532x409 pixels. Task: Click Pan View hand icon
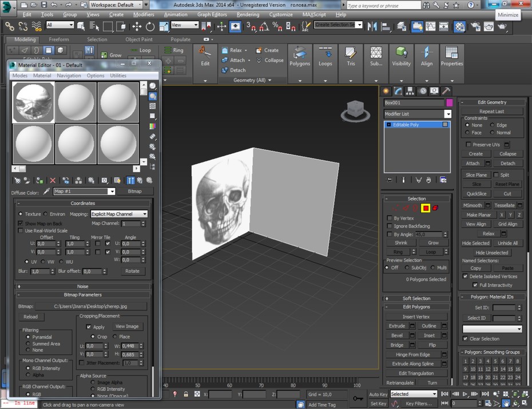(x=506, y=403)
